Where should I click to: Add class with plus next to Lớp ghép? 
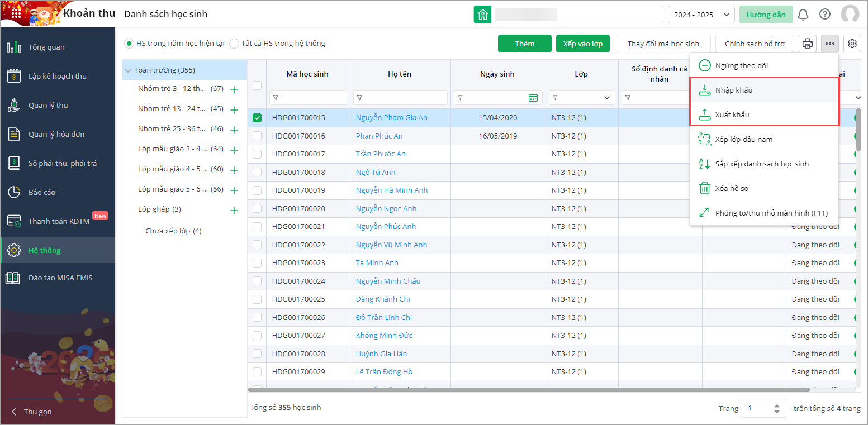click(x=234, y=211)
